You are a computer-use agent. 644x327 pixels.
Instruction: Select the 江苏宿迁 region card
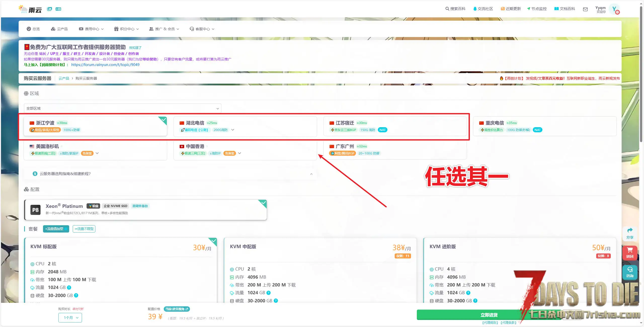tap(395, 126)
